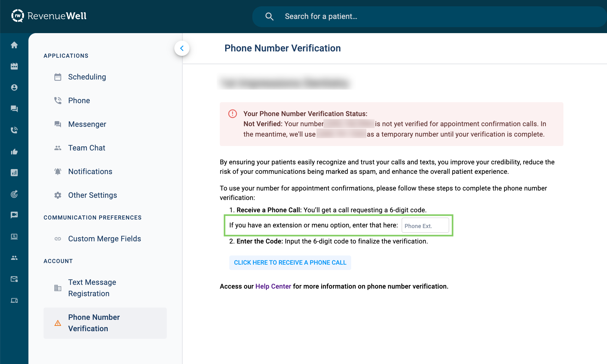Open Scheduling settings

click(x=87, y=77)
